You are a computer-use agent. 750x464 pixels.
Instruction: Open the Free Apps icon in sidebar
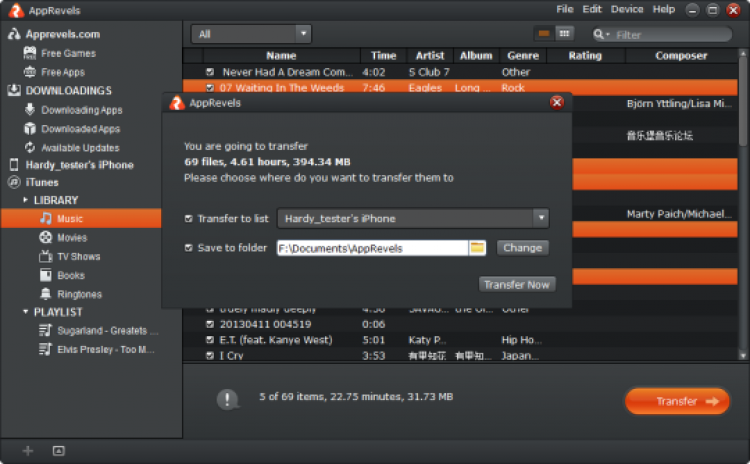click(x=30, y=72)
